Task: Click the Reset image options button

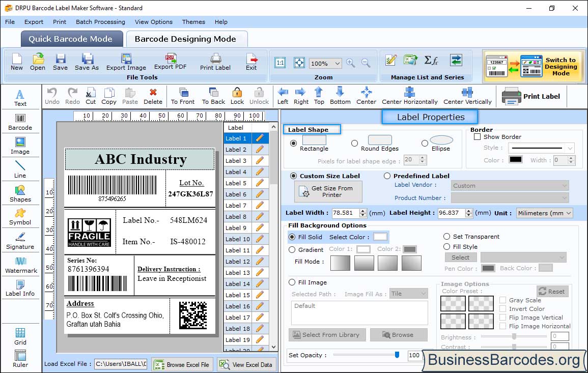Action: pyautogui.click(x=552, y=291)
